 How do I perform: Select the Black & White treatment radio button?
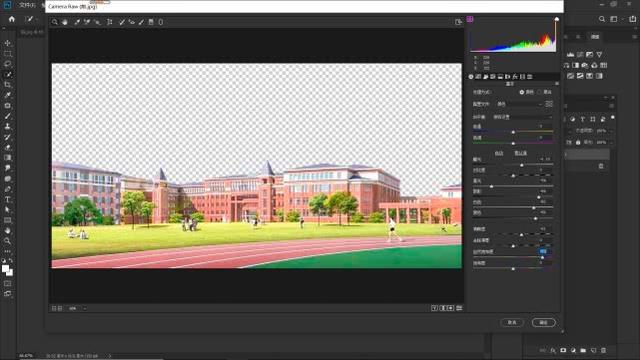click(540, 92)
